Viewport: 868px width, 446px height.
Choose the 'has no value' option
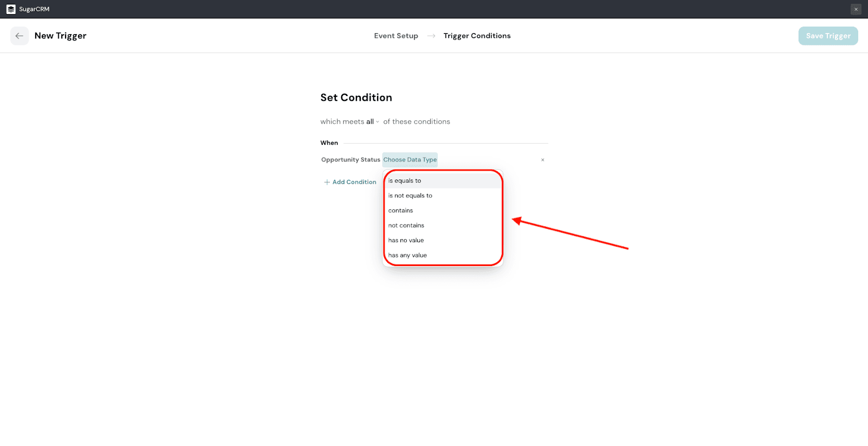coord(406,241)
